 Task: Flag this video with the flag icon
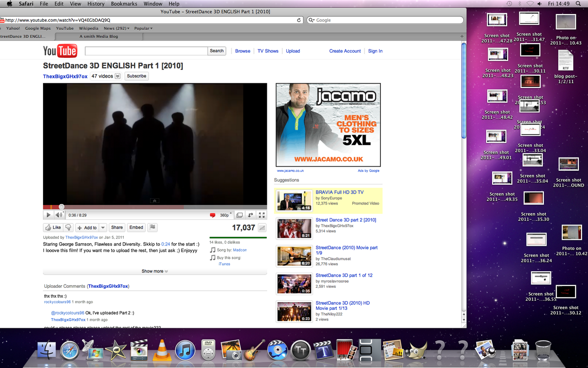tap(153, 227)
